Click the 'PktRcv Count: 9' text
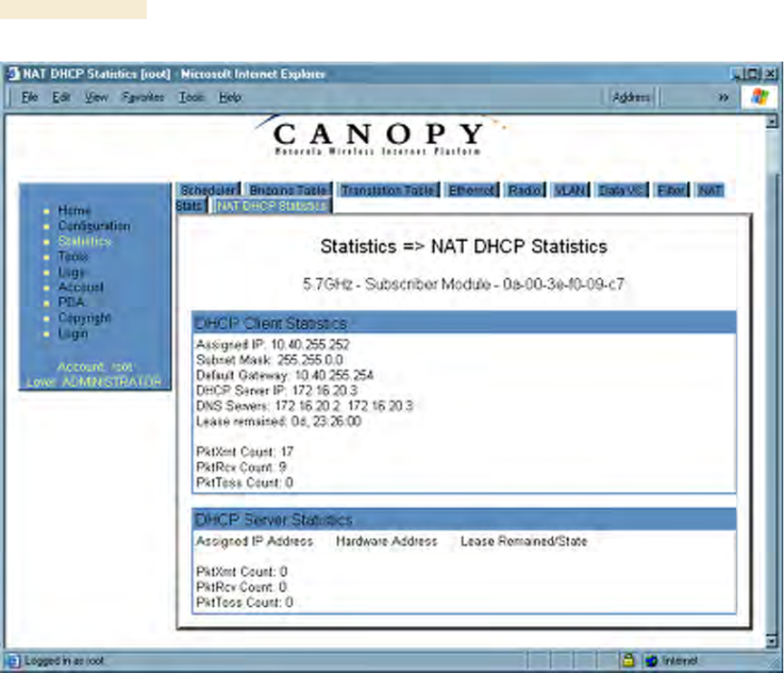Viewport: 784px width, 673px height. (x=241, y=467)
